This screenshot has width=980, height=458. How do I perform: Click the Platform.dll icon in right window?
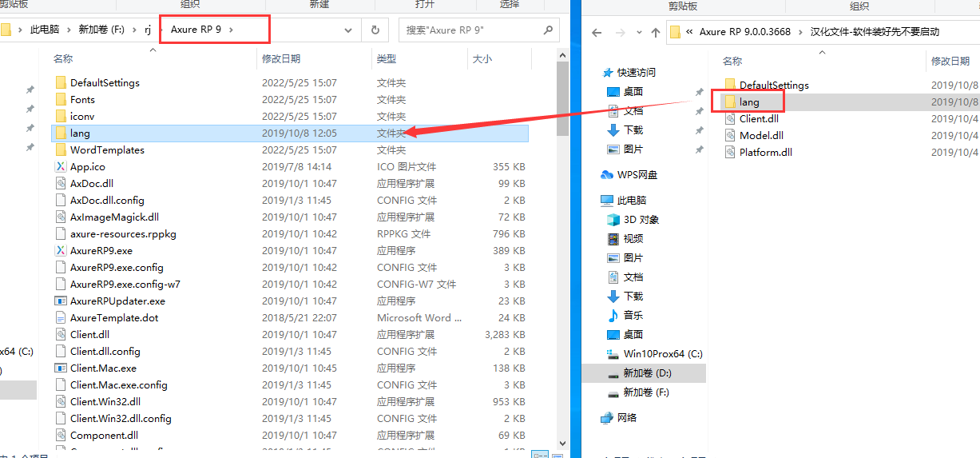click(730, 153)
